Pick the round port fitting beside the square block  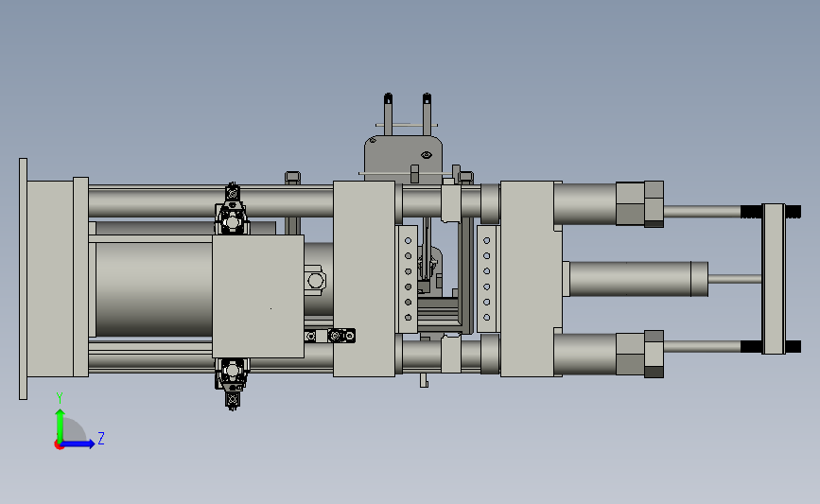click(x=315, y=281)
